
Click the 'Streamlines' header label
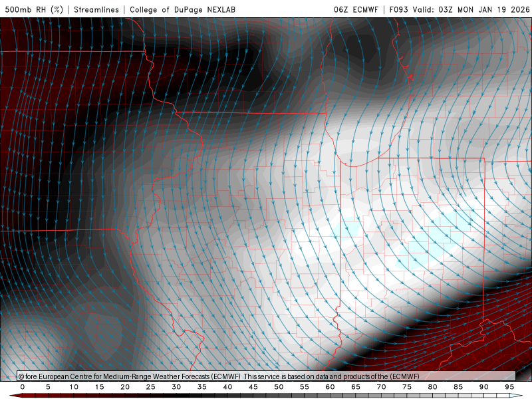pos(96,9)
